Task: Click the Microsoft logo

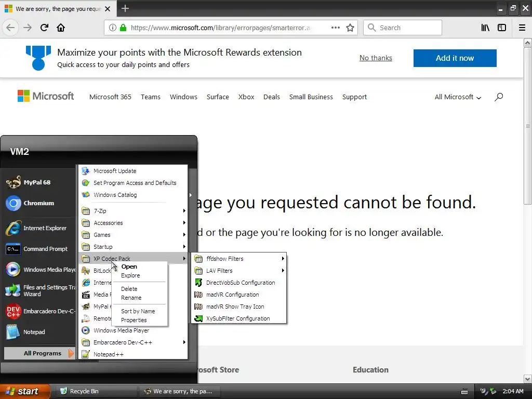Action: click(46, 96)
